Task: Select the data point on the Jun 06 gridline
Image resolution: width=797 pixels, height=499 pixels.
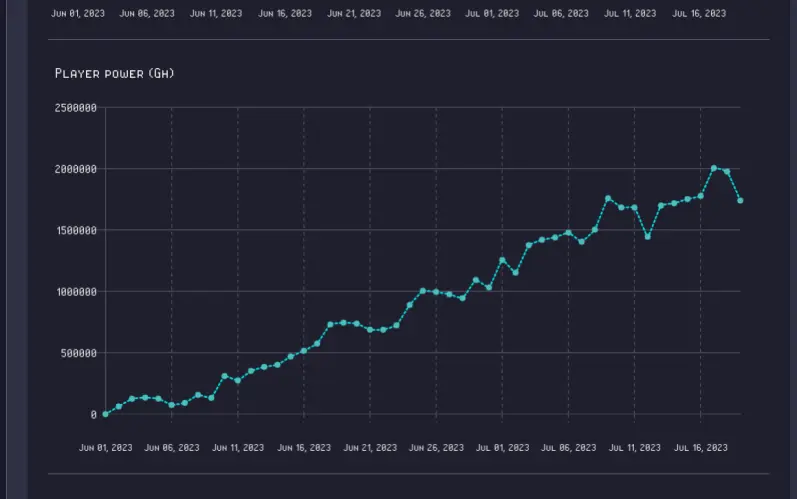Action: tap(172, 405)
